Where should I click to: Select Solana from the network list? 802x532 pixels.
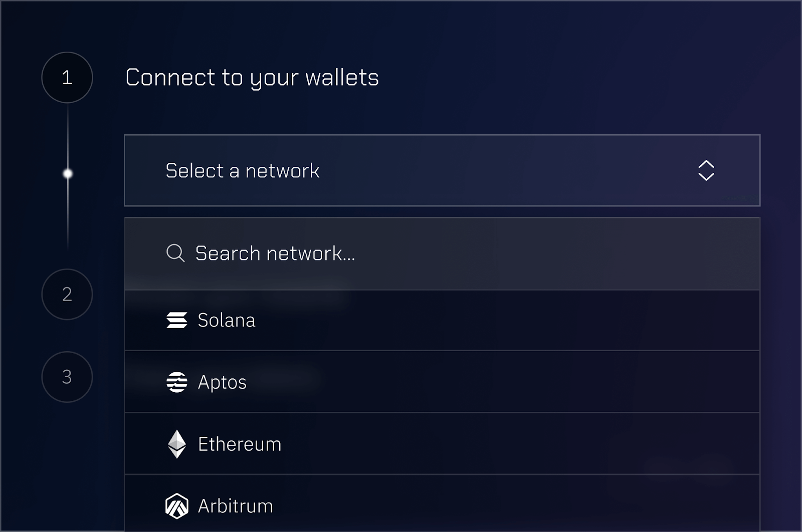pyautogui.click(x=227, y=320)
